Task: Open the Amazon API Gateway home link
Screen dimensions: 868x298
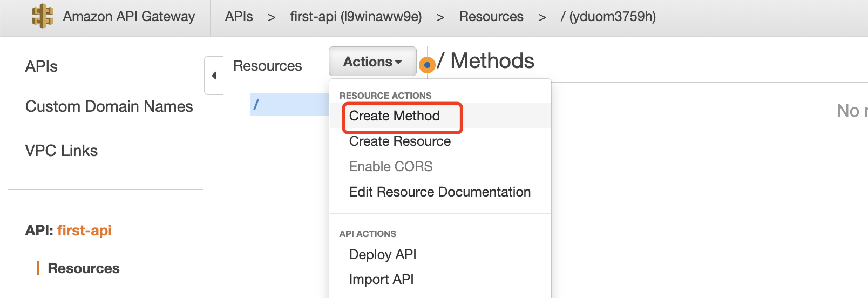Action: pyautogui.click(x=128, y=17)
